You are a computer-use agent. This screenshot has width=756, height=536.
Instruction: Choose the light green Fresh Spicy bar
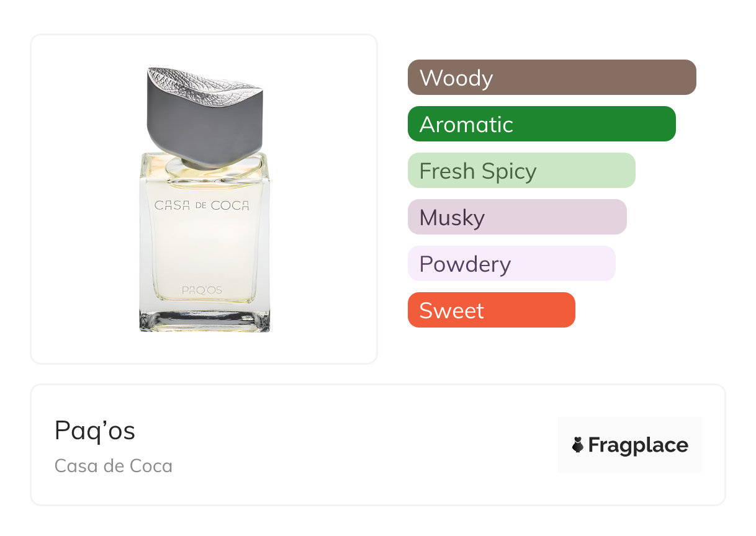point(521,171)
